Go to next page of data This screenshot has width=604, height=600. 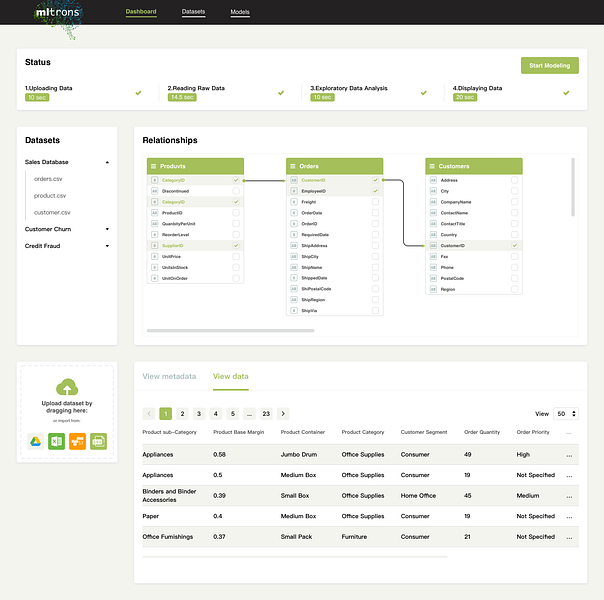coord(283,414)
